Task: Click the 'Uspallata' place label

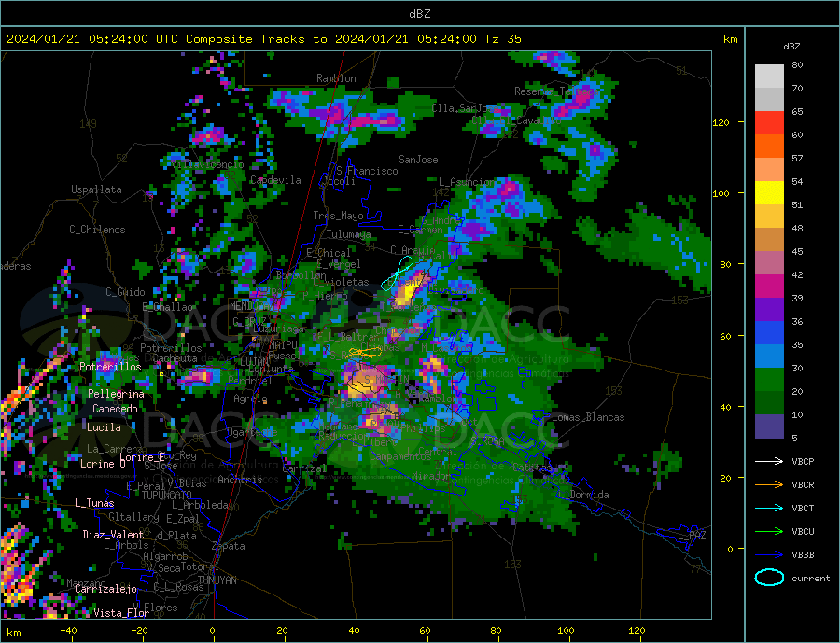Action: [x=96, y=189]
